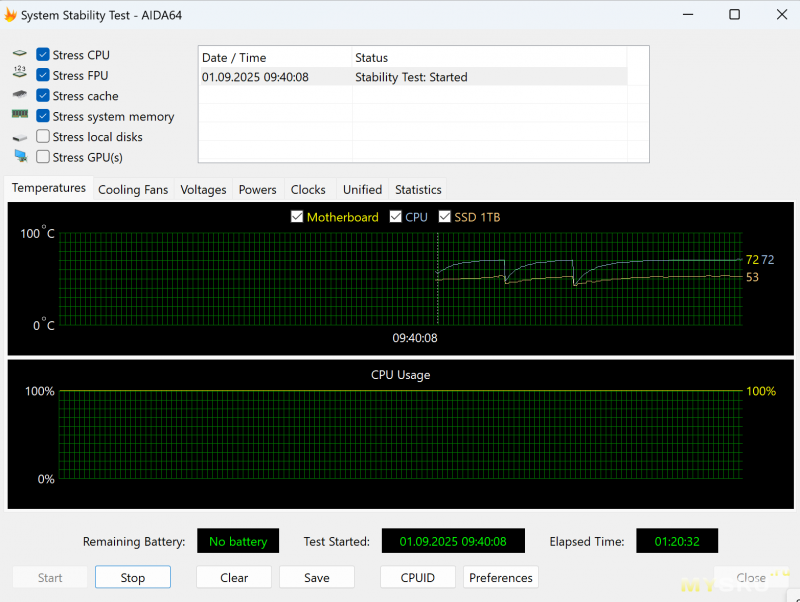Viewport: 800px width, 602px height.
Task: Stop the stability test
Action: [133, 578]
